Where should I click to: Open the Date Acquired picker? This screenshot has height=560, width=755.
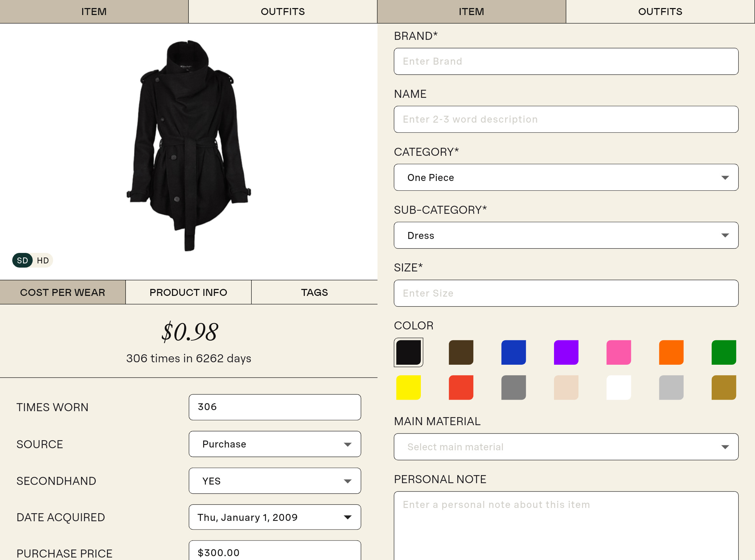275,517
